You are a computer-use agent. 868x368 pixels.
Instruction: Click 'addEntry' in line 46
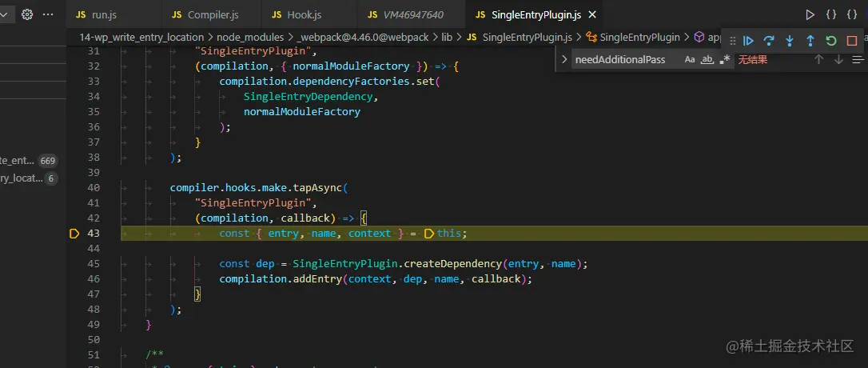317,278
